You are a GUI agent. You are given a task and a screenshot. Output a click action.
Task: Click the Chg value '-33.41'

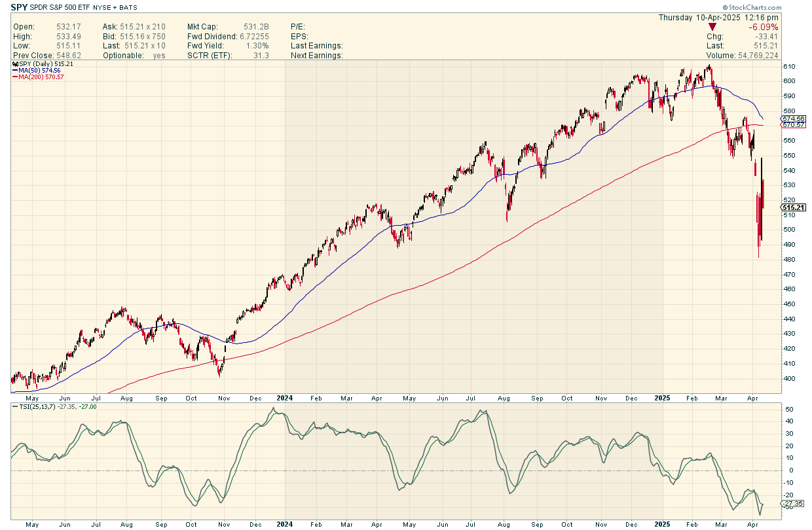[765, 37]
